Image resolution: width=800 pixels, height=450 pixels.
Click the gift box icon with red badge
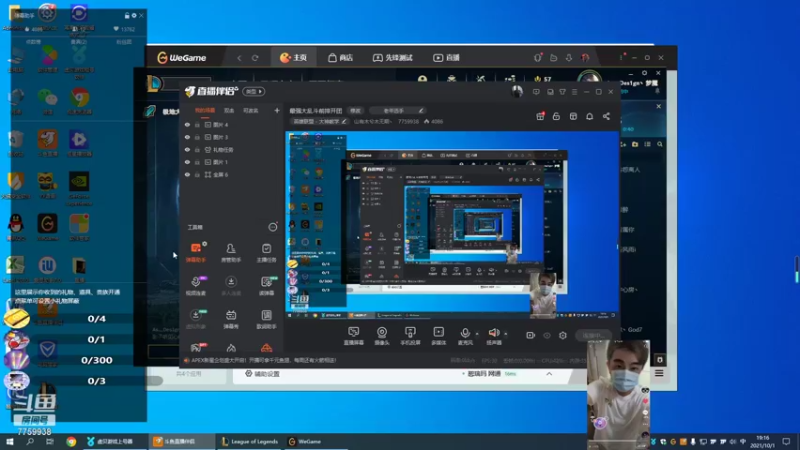[x=540, y=116]
